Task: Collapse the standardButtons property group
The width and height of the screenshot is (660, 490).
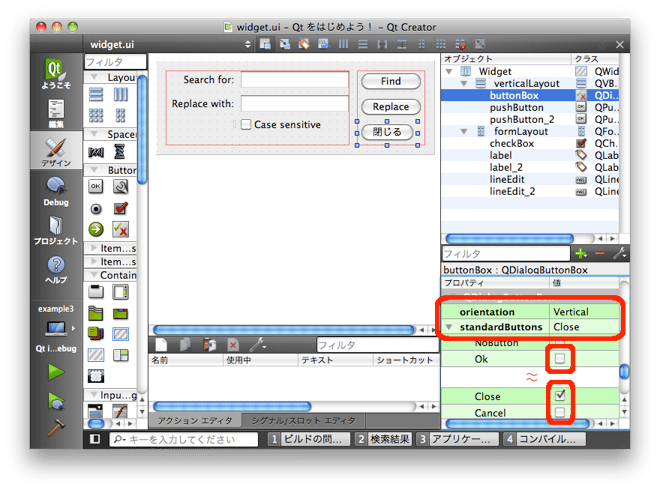Action: click(449, 327)
